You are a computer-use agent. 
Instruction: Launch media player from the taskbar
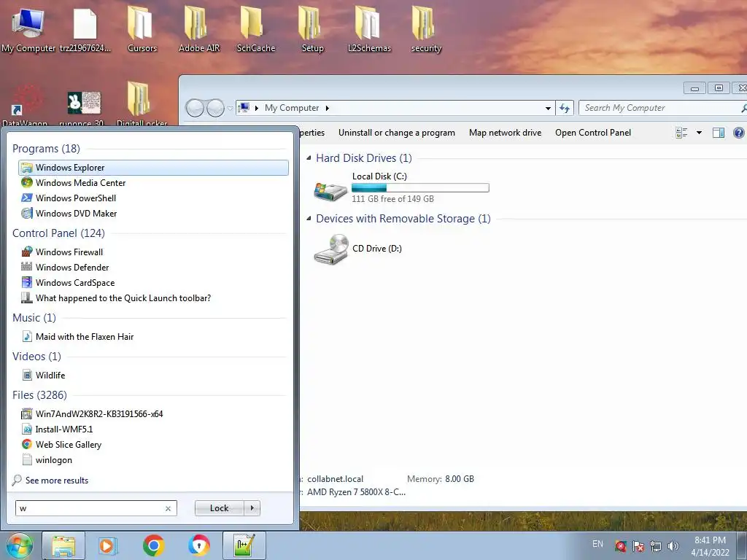[108, 545]
